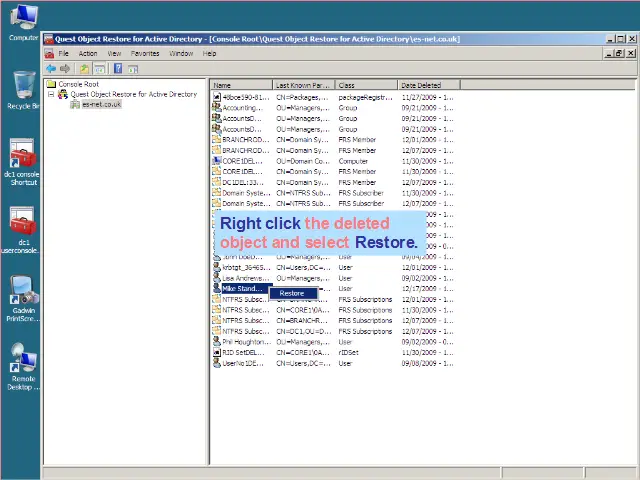640x480 pixels.
Task: Click the es-net.co.uk domain icon
Action: point(75,104)
